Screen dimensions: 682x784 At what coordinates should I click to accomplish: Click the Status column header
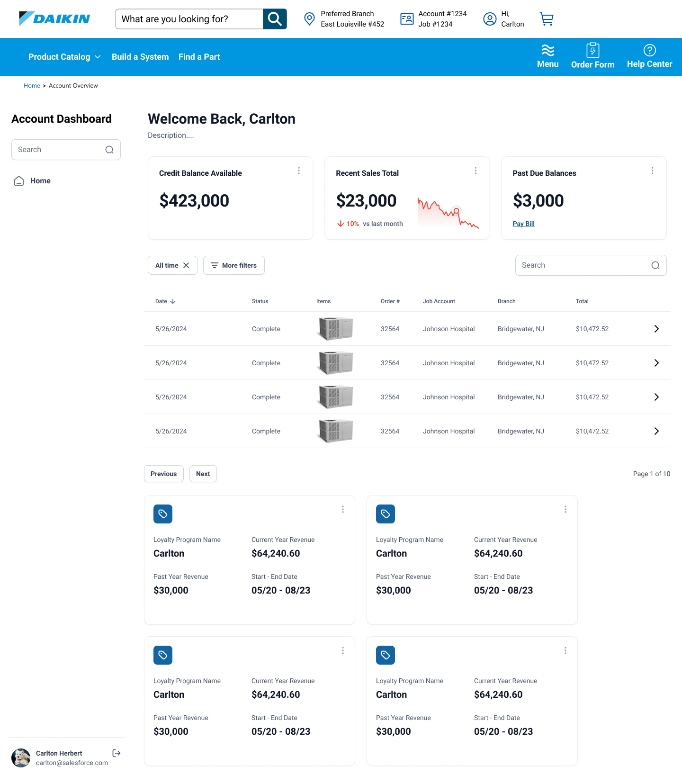coord(260,301)
